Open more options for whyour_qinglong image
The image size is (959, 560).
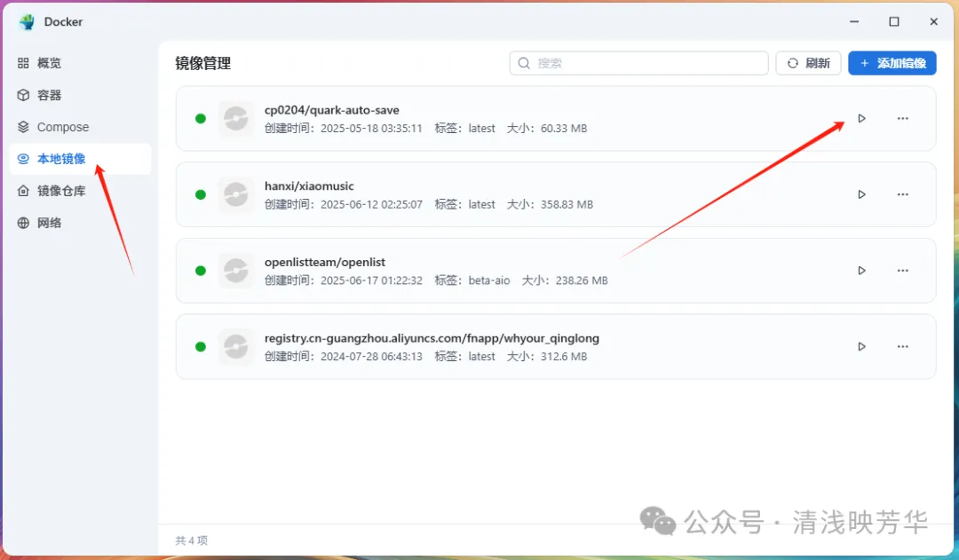click(x=903, y=347)
